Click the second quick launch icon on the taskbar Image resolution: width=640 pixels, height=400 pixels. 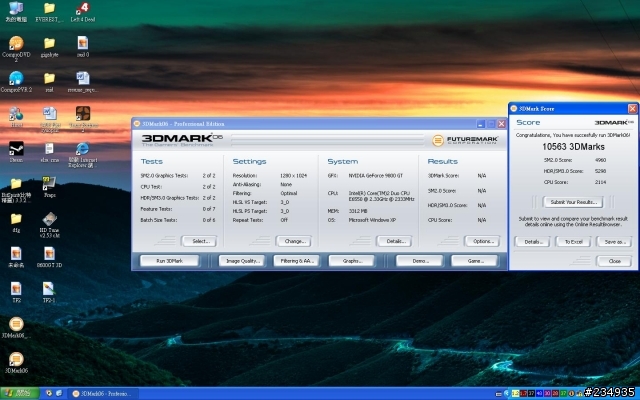(59, 393)
